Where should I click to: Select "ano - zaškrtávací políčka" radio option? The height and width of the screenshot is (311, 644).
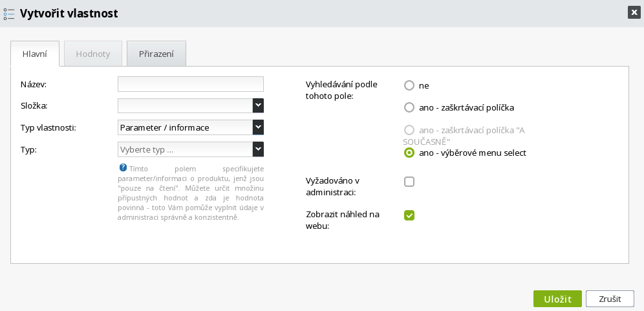(409, 107)
